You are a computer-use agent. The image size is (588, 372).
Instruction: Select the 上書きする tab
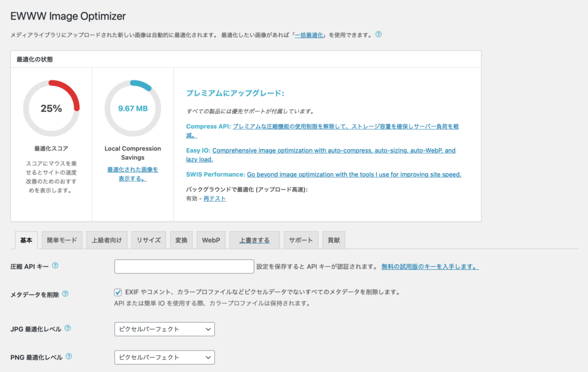(254, 240)
